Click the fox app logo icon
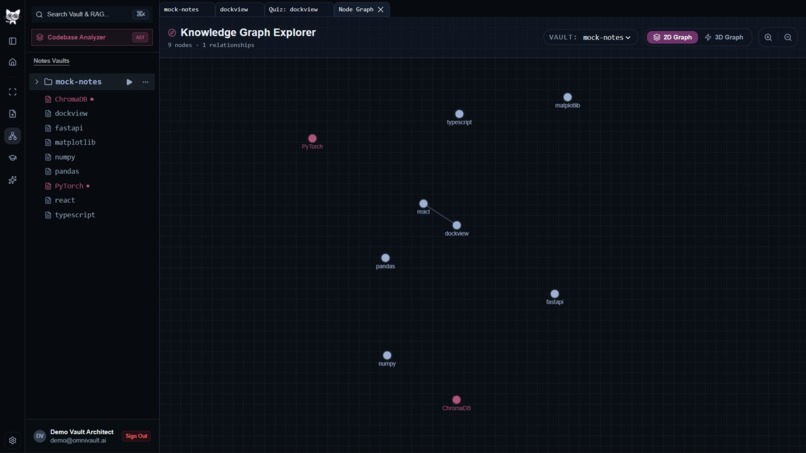Viewport: 806px width, 453px height. point(12,16)
